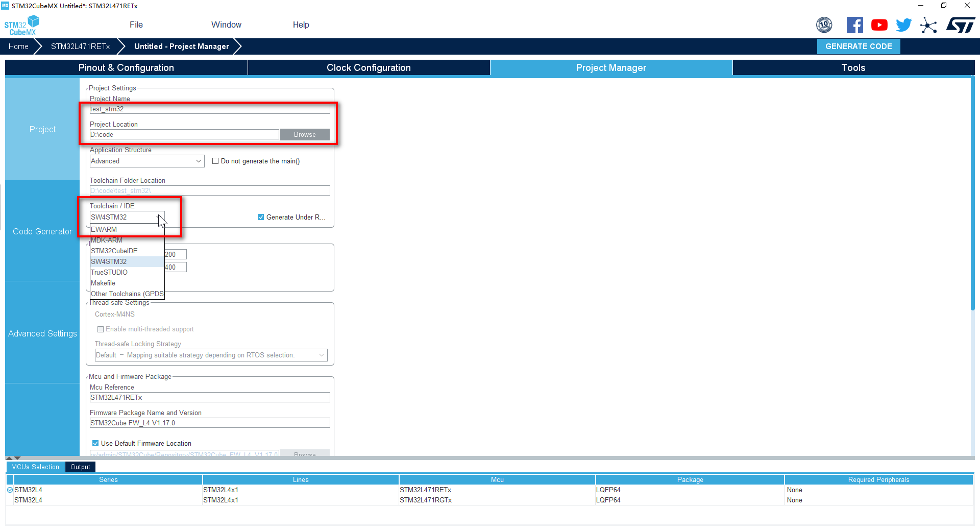Click the Firmware Package Name and Version field
This screenshot has height=531, width=980.
210,423
